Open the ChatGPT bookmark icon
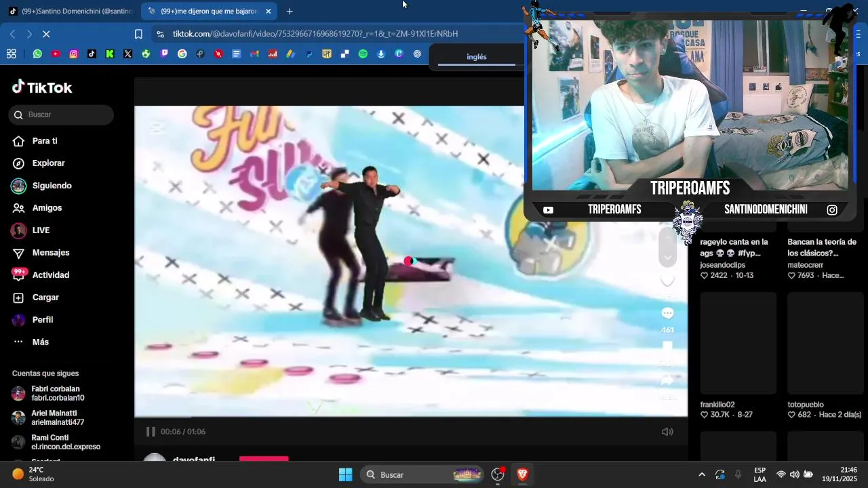Viewport: 868px width, 488px height. tap(417, 54)
